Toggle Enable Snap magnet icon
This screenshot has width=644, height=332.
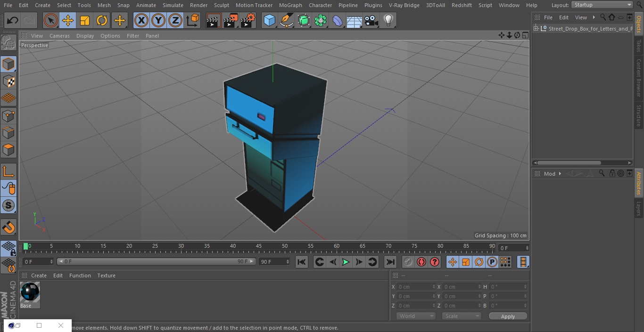[x=8, y=227]
